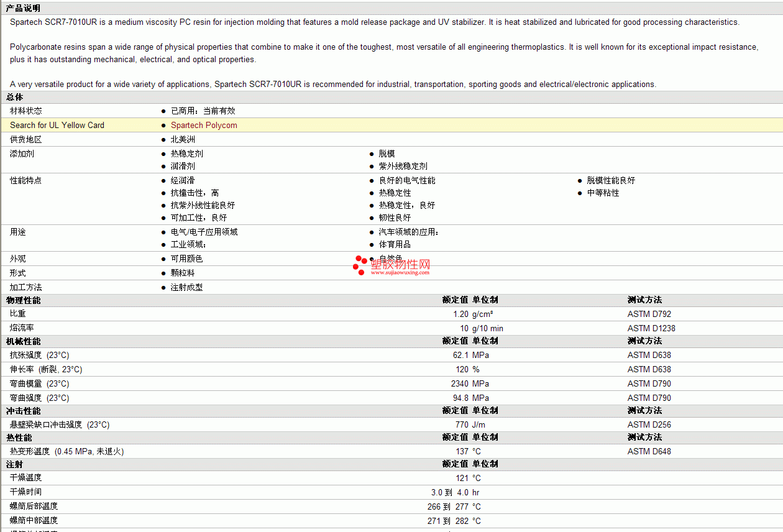
Task: Select the 形式 row label
Action: 18,273
